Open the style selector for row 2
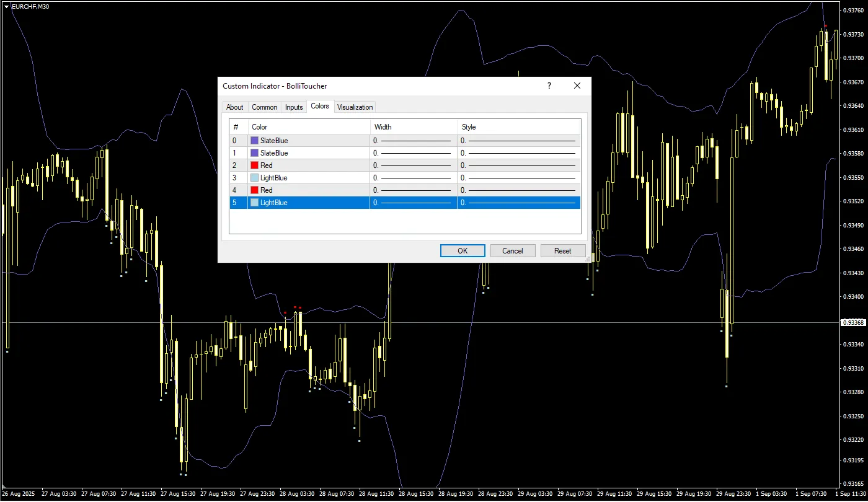Screen dimensions: 868x502 tap(519, 165)
